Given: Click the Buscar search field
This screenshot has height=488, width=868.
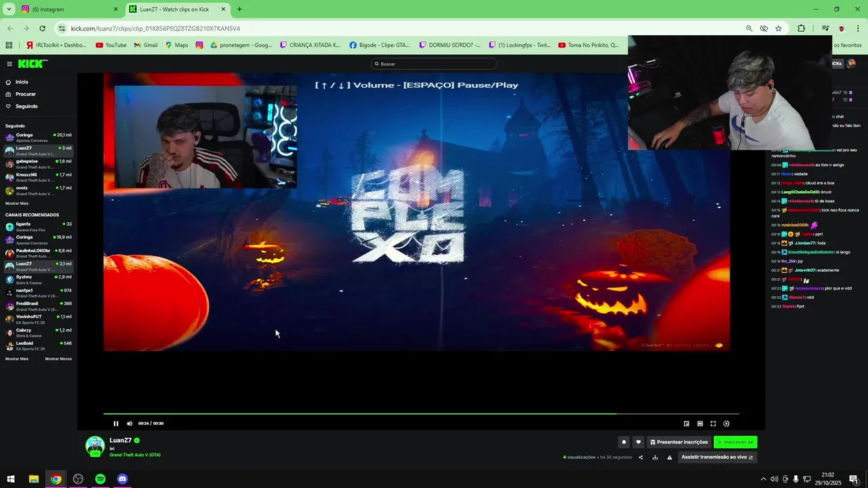Looking at the screenshot, I should [434, 64].
